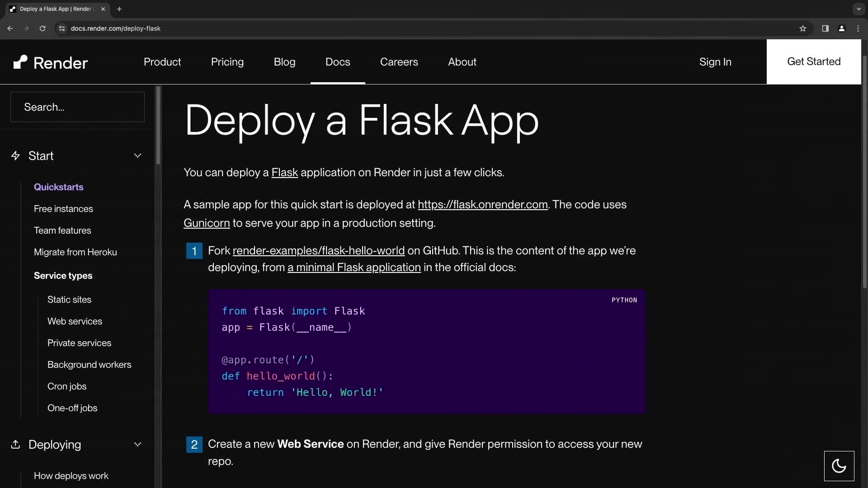Toggle dark mode with the moon icon
The height and width of the screenshot is (488, 868).
pos(839,466)
